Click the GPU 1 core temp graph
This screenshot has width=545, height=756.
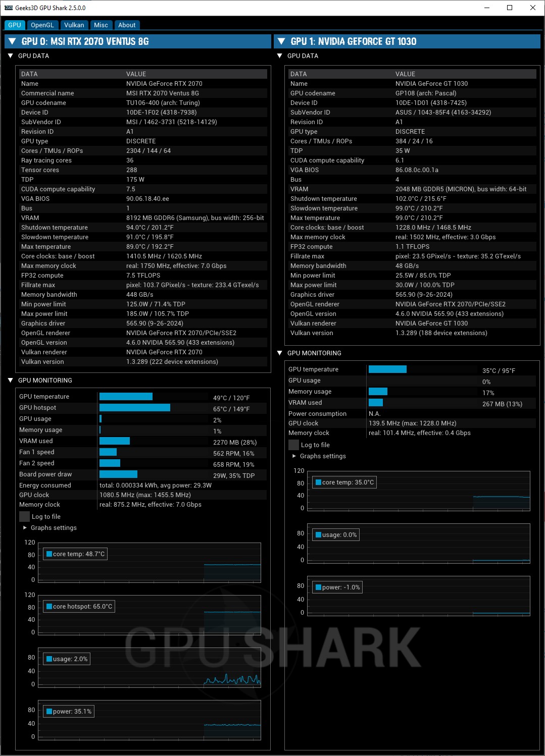419,491
